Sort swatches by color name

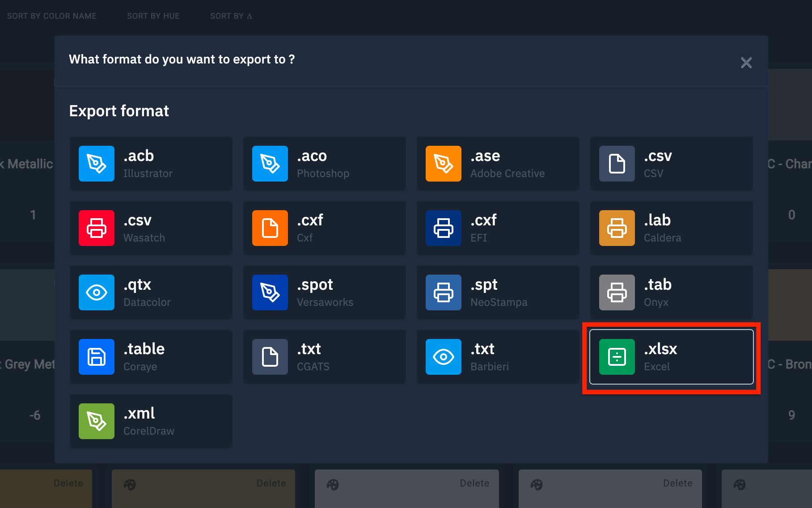click(52, 16)
